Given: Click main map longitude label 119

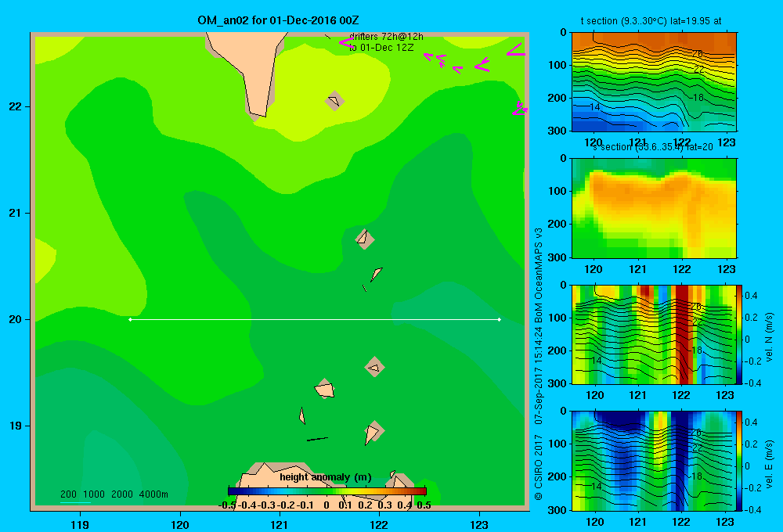Looking at the screenshot, I should coord(80,524).
